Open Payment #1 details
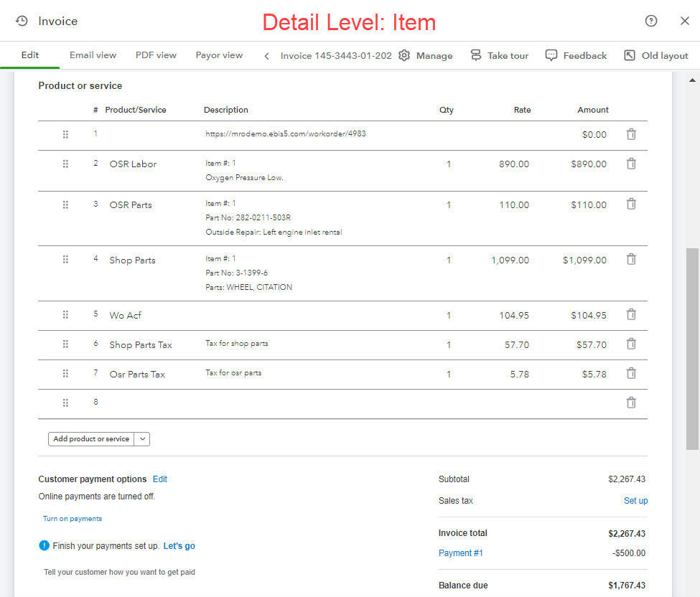Screen dimensions: 700x597 click(x=460, y=553)
